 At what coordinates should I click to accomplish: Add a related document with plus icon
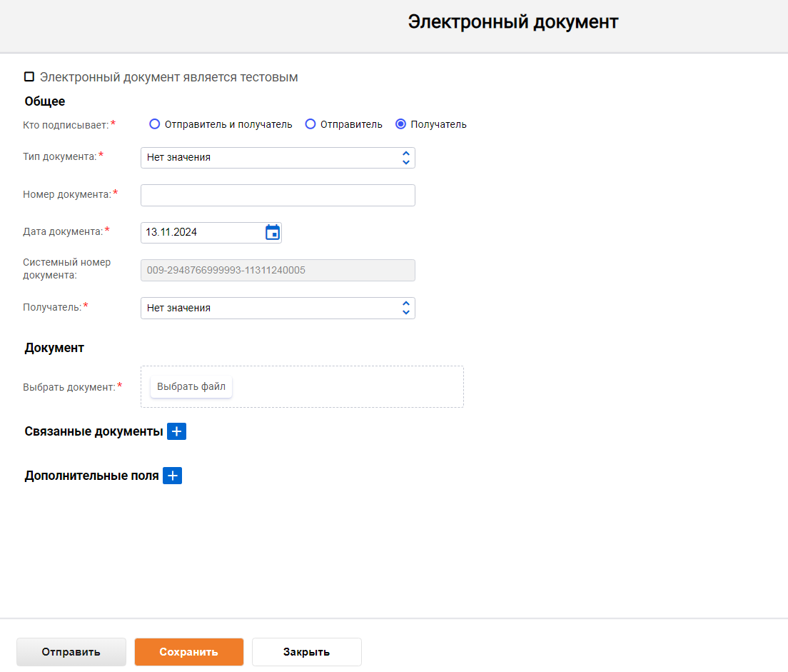(176, 431)
